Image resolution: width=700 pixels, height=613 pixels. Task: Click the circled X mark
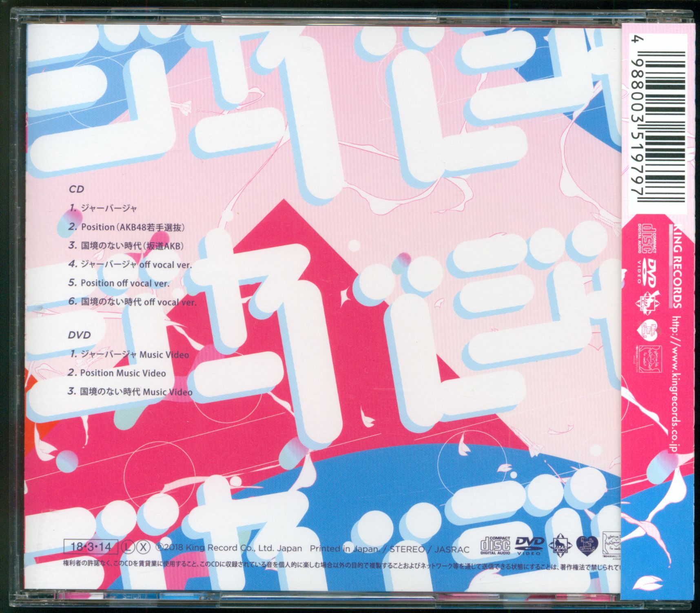pyautogui.click(x=142, y=547)
